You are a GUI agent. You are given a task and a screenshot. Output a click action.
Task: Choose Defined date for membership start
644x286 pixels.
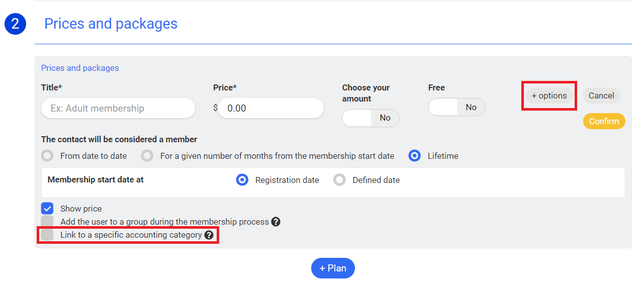pos(339,180)
